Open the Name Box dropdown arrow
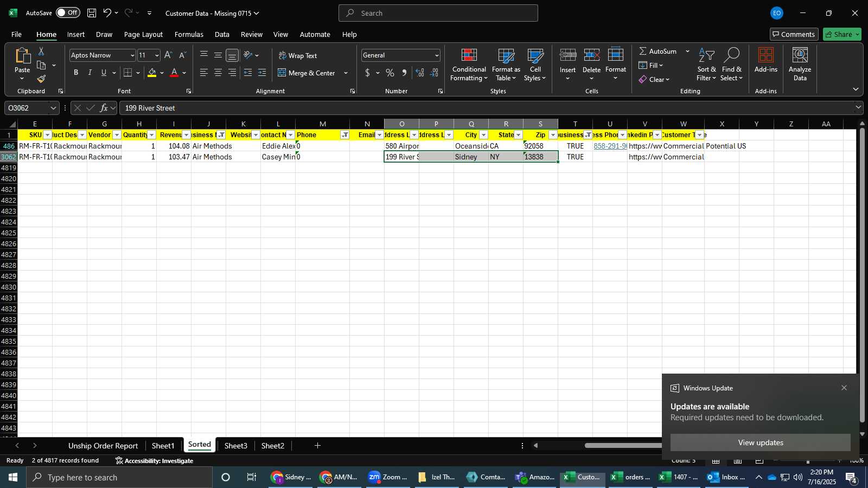Viewport: 868px width, 488px height. coord(53,108)
